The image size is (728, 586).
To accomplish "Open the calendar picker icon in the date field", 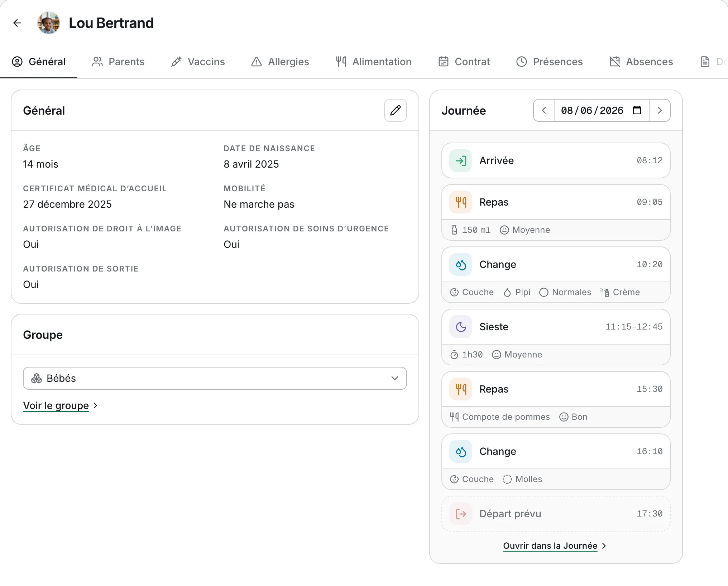I will click(637, 110).
